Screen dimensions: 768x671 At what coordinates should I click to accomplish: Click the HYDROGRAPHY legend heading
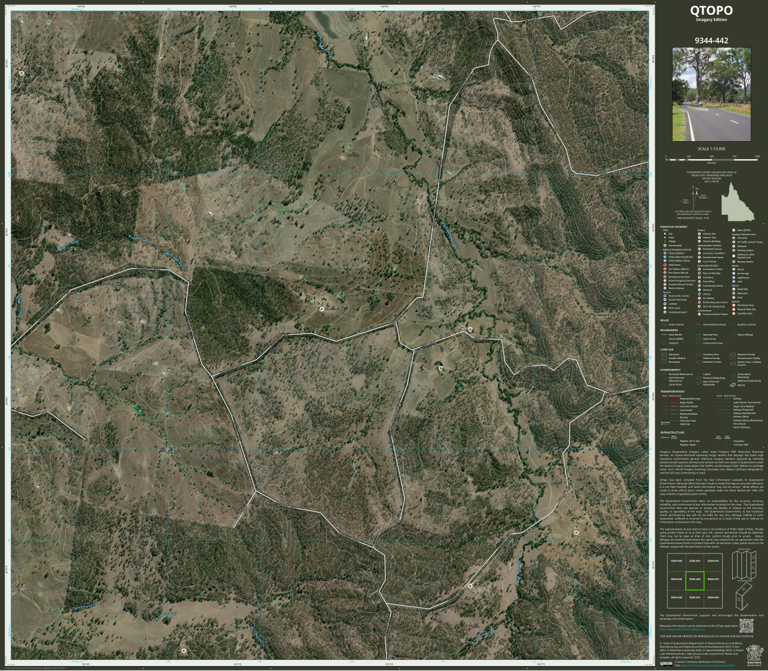670,370
